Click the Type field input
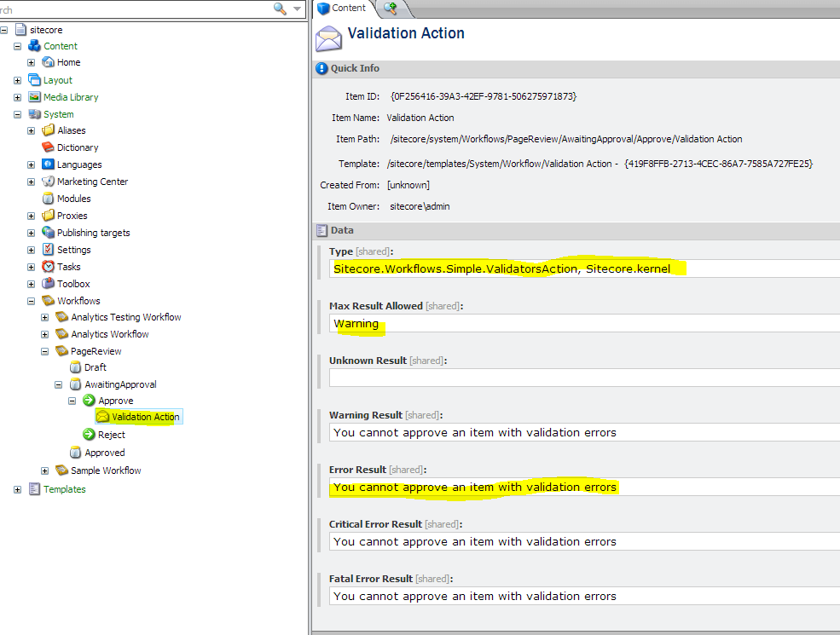The height and width of the screenshot is (635, 840). pyautogui.click(x=584, y=268)
